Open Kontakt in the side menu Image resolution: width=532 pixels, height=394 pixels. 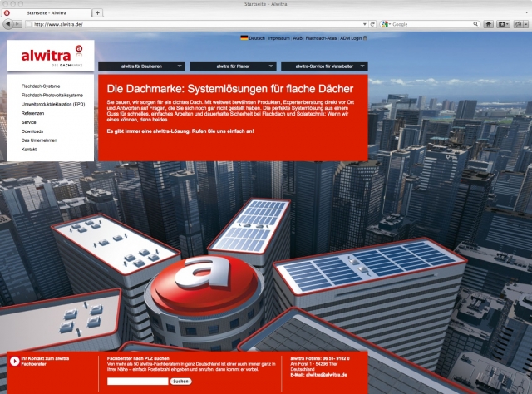[x=29, y=150]
